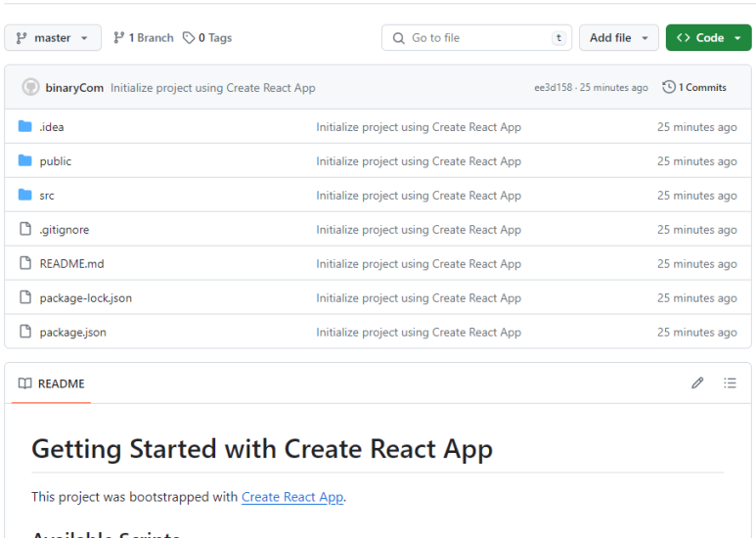Click the Go to file search field
Image resolution: width=756 pixels, height=538 pixels.
click(476, 37)
